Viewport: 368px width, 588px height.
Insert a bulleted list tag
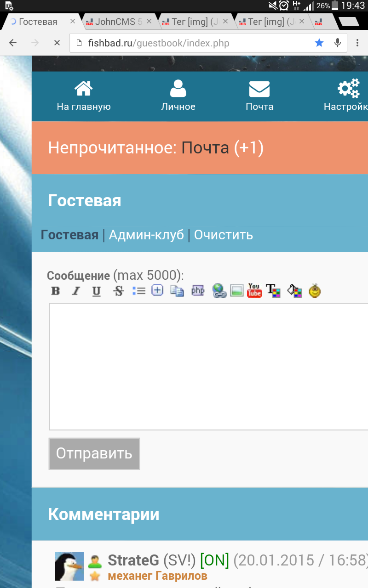click(x=138, y=291)
